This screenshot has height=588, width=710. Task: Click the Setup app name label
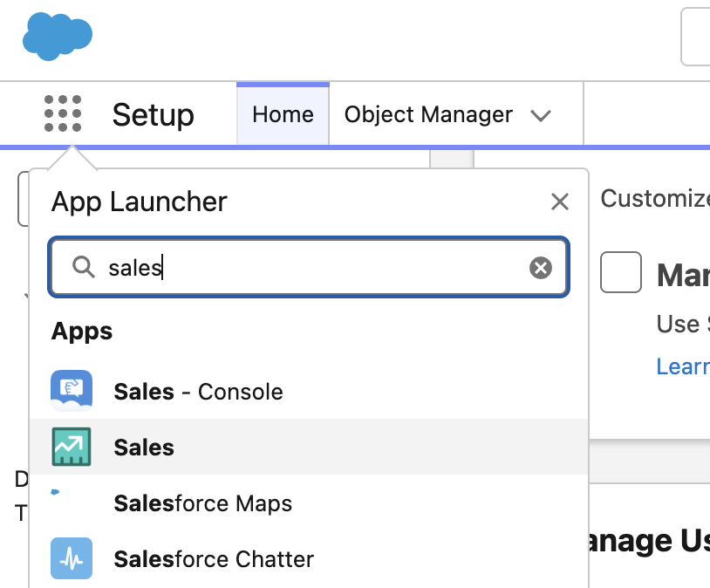[x=153, y=114]
